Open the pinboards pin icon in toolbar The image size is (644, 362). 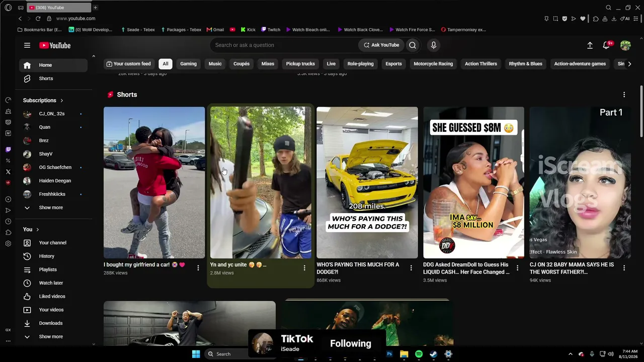[x=546, y=19]
